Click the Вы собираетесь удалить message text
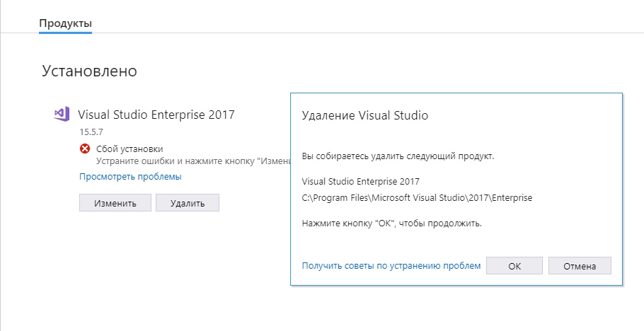644x331 pixels. tap(398, 156)
